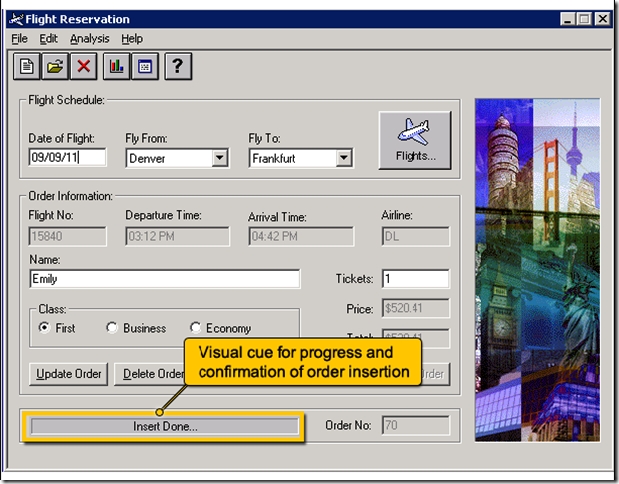The height and width of the screenshot is (484, 619).
Task: Click the Flight Reservation title bar airplane icon
Action: tap(16, 19)
